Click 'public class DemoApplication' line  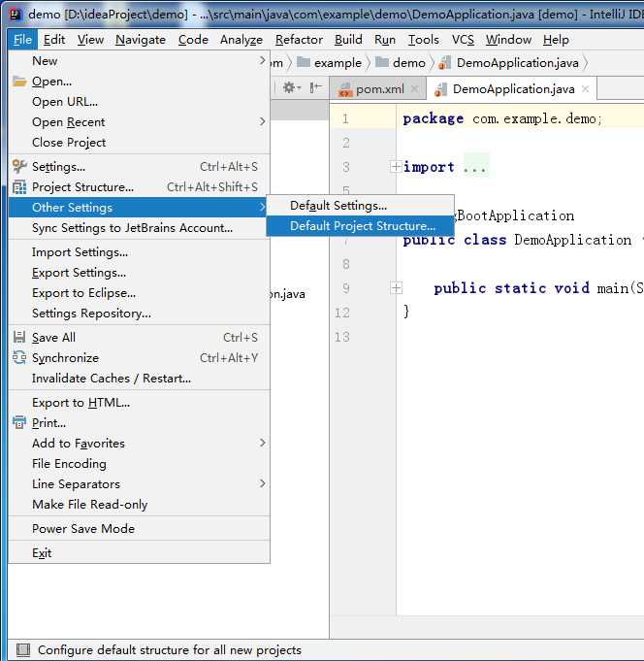(x=517, y=240)
